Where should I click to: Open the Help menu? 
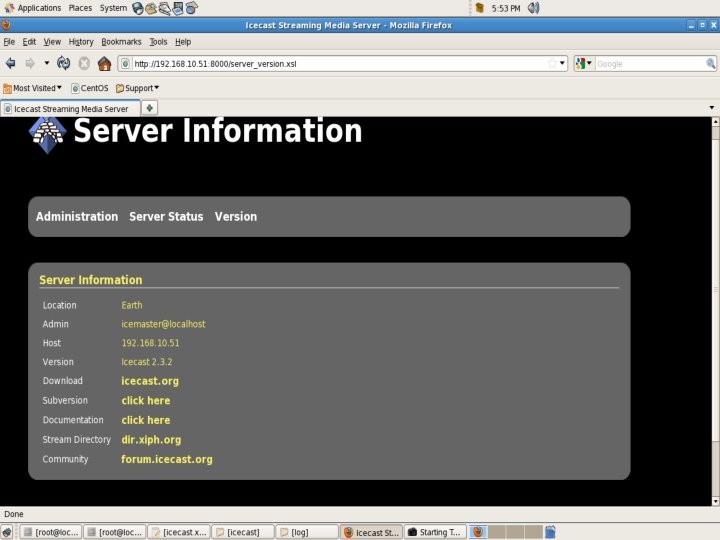[183, 42]
